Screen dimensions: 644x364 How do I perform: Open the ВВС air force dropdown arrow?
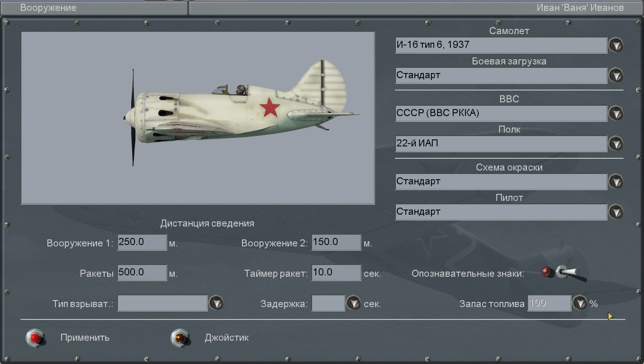point(616,113)
